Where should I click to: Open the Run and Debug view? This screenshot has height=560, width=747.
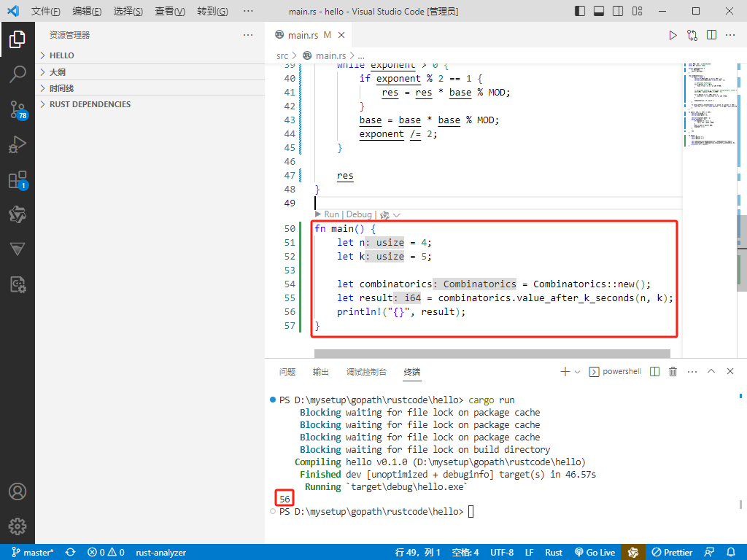tap(18, 144)
